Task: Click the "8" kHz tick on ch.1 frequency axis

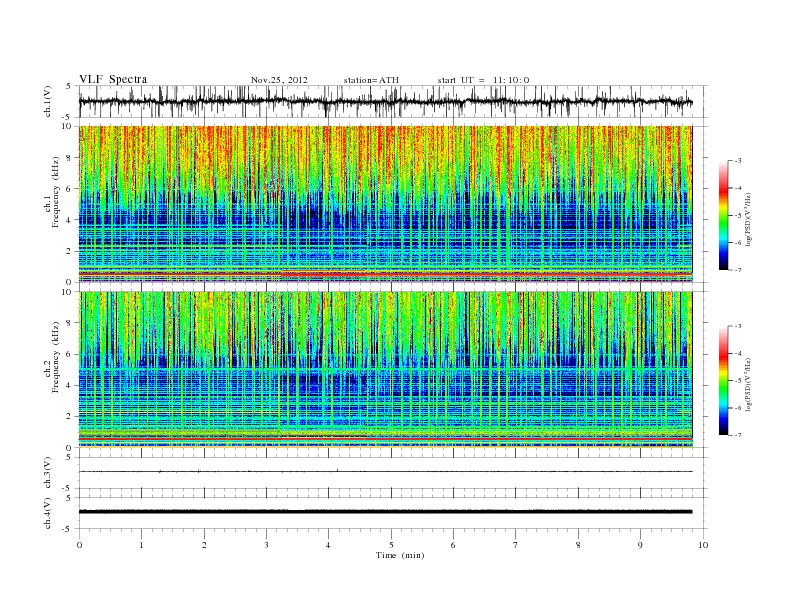Action: 69,158
